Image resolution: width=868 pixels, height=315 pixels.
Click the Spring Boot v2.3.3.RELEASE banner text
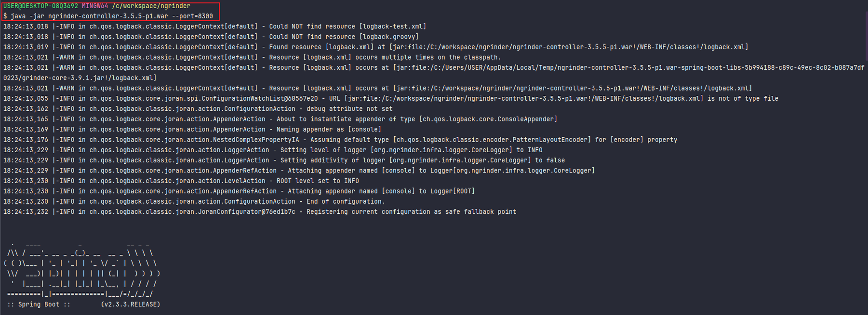(x=84, y=304)
